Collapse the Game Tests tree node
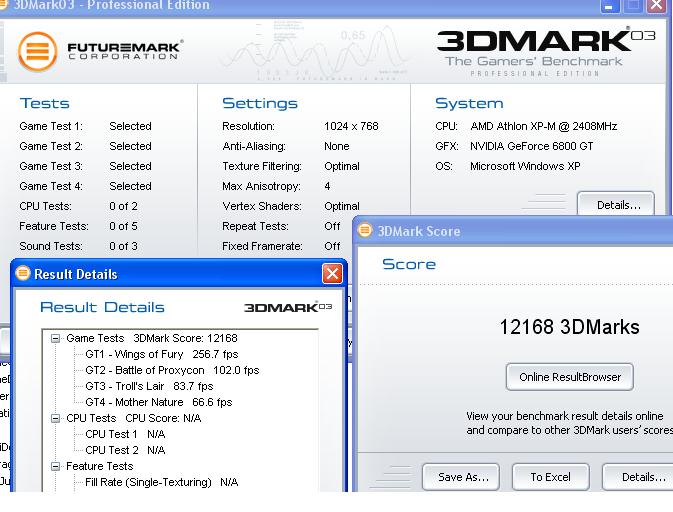Screen dimensions: 673x512 click(x=55, y=338)
